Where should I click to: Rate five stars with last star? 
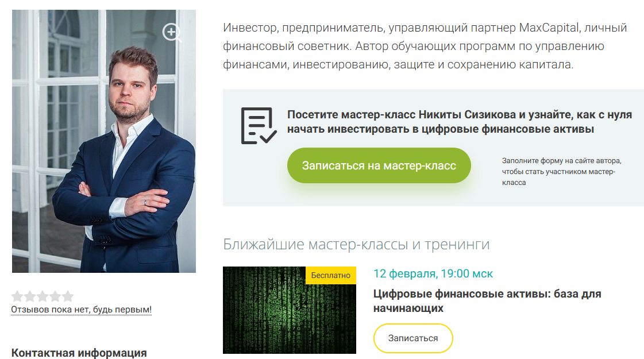[x=68, y=296]
